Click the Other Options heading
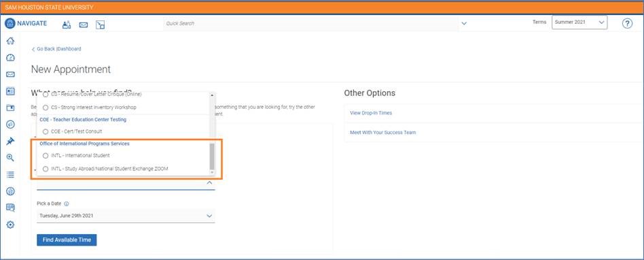This screenshot has height=260, width=644. coord(370,93)
